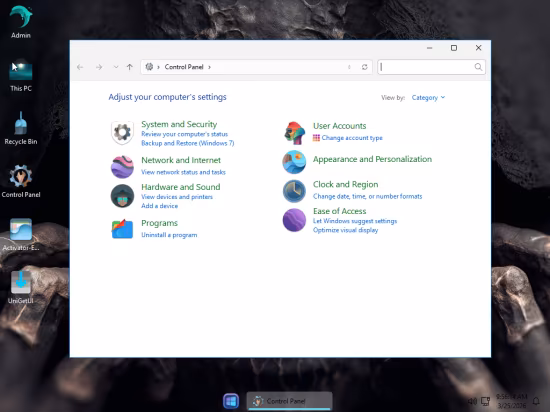Open the Programs heading link
550x412 pixels.
click(x=159, y=223)
